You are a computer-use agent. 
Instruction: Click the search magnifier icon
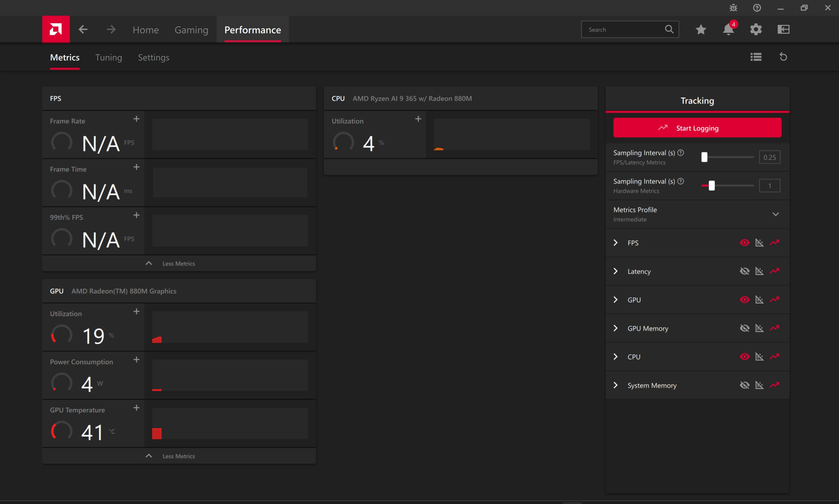(x=669, y=29)
